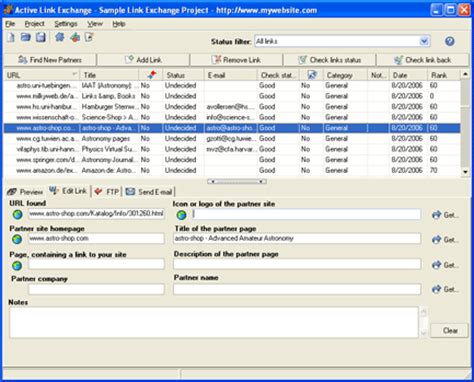This screenshot has width=474, height=382.
Task: Click the Find New Partners button
Action: [50, 60]
